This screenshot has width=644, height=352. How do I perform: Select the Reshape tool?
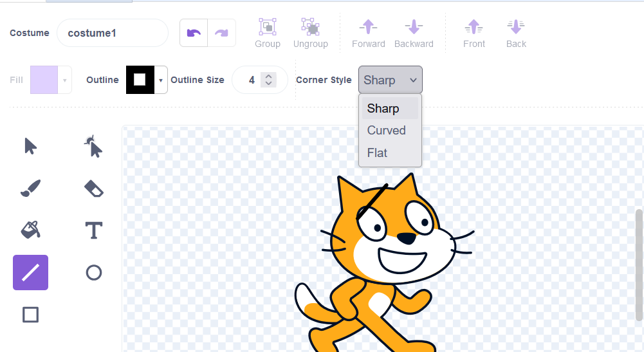(94, 147)
